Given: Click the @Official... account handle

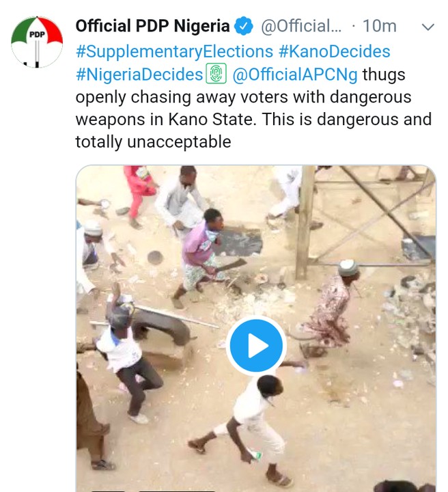Looking at the screenshot, I should [x=300, y=27].
